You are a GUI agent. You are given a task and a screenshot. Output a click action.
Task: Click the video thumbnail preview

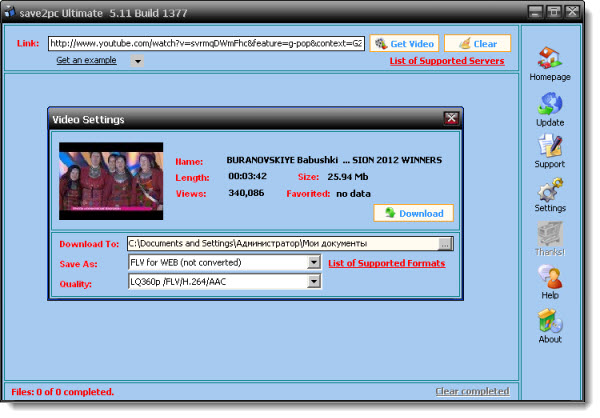111,181
